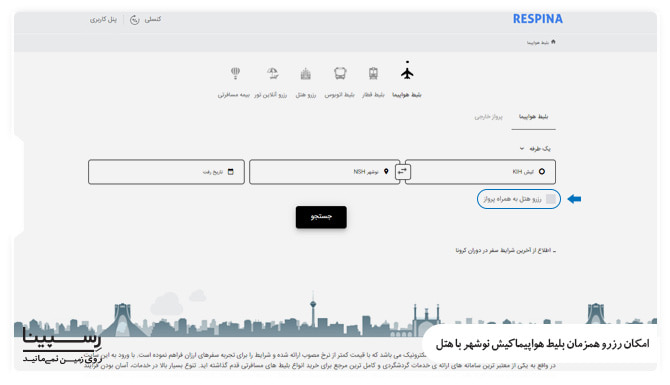Click the black search button

321,217
